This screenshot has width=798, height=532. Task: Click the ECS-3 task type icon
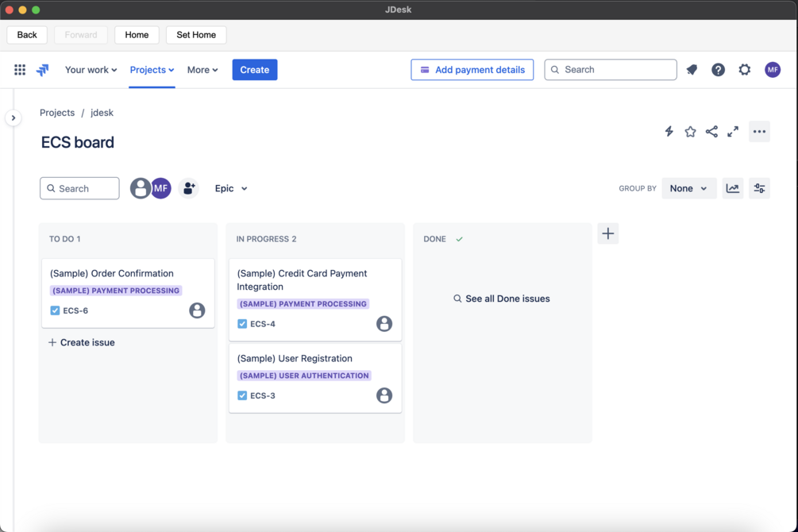click(x=242, y=395)
